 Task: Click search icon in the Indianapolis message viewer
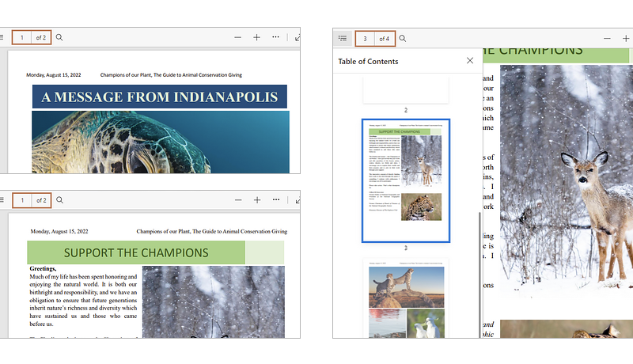(59, 37)
